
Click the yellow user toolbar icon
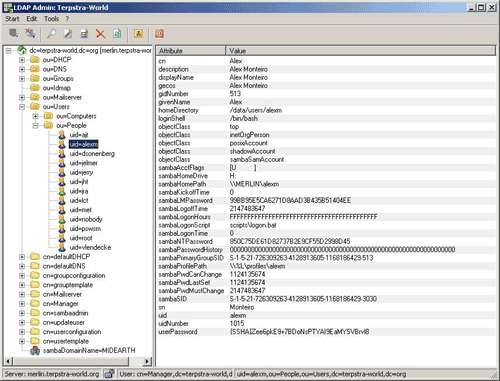click(x=138, y=33)
